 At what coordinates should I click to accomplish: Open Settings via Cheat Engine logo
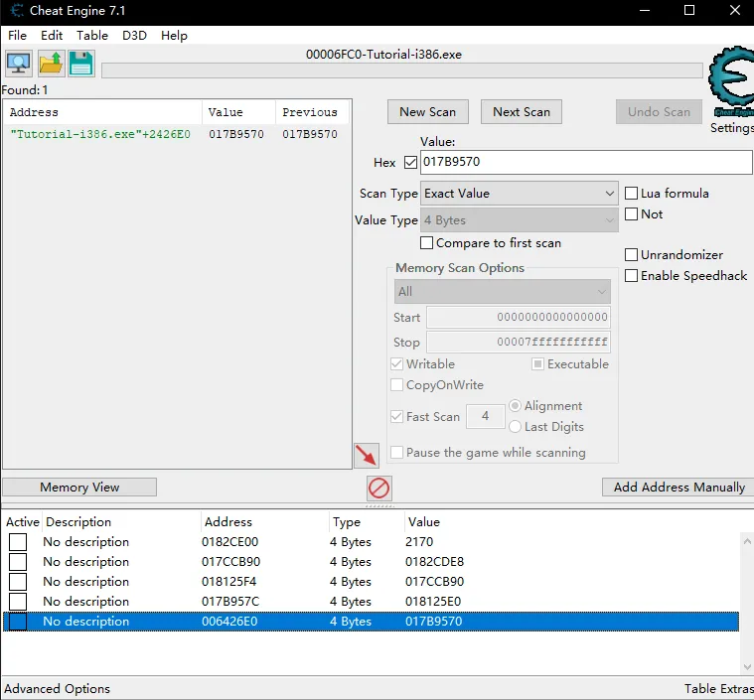730,77
